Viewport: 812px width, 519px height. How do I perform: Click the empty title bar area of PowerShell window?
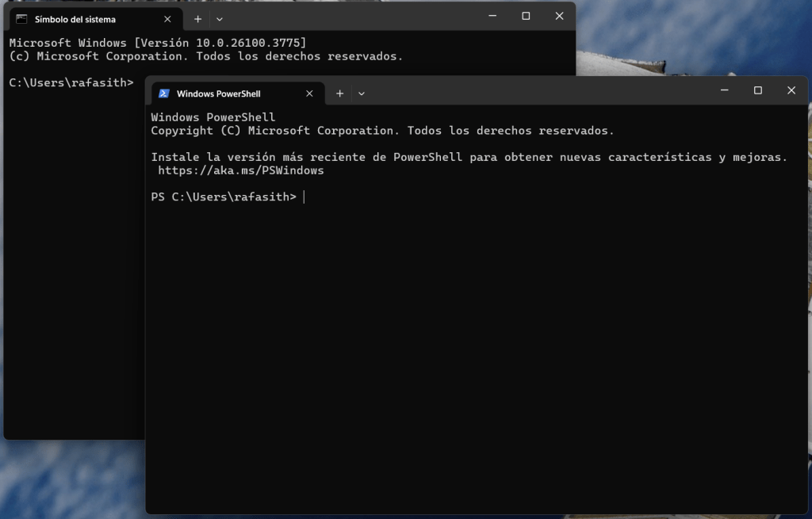click(x=539, y=91)
